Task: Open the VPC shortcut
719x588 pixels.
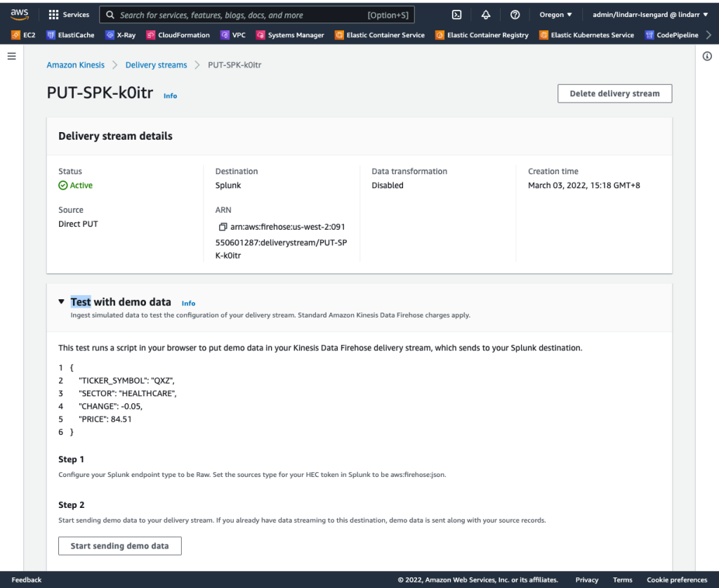Action: pyautogui.click(x=233, y=35)
